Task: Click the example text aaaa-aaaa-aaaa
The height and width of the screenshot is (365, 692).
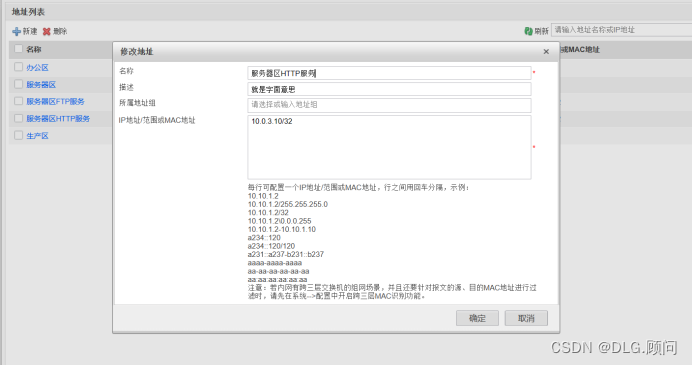Action: [275, 263]
